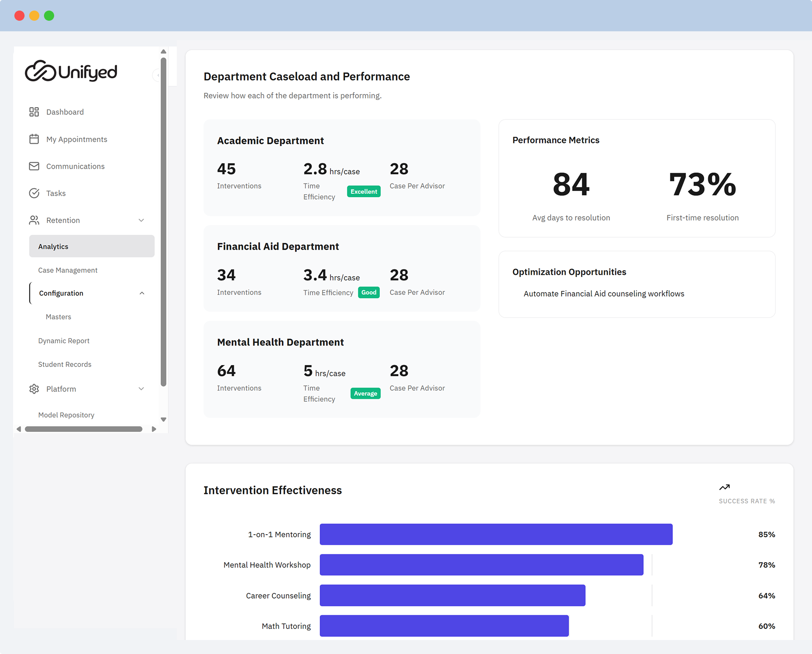Open Case Management in sidebar
Viewport: 812px width, 654px height.
pyautogui.click(x=68, y=270)
